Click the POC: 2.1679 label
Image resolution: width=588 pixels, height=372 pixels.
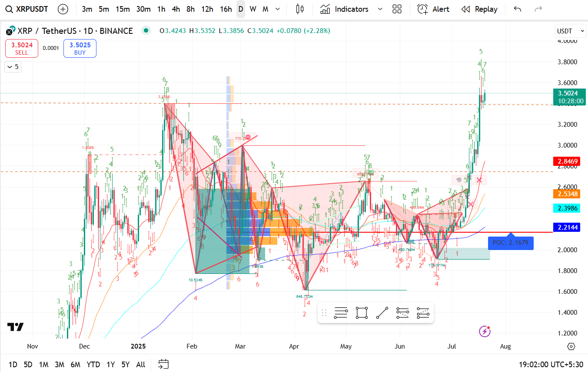click(x=511, y=242)
